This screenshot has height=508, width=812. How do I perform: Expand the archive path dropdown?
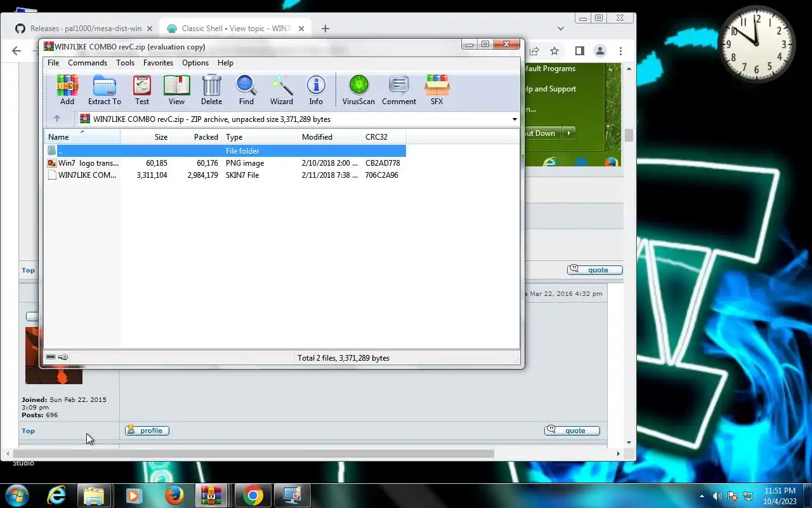click(x=514, y=119)
